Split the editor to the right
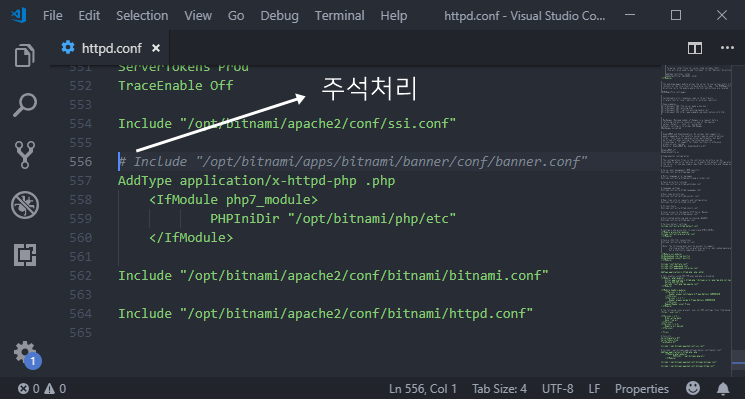The image size is (745, 399). [695, 48]
